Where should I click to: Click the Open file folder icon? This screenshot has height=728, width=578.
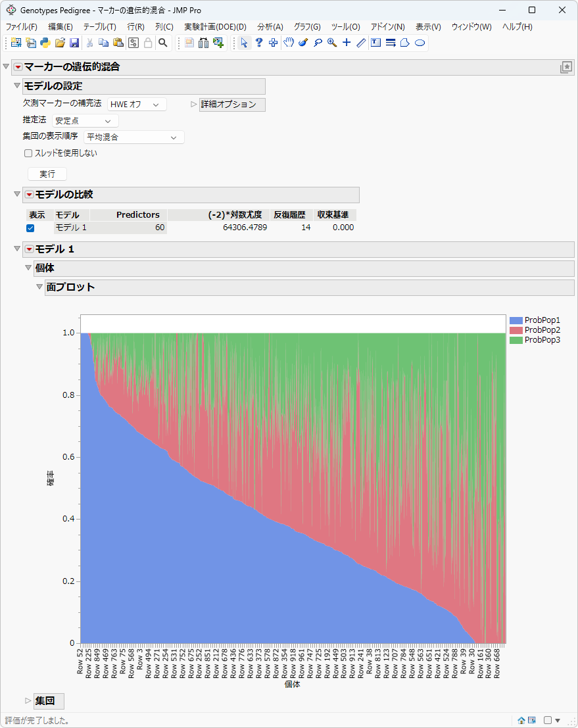click(x=60, y=43)
